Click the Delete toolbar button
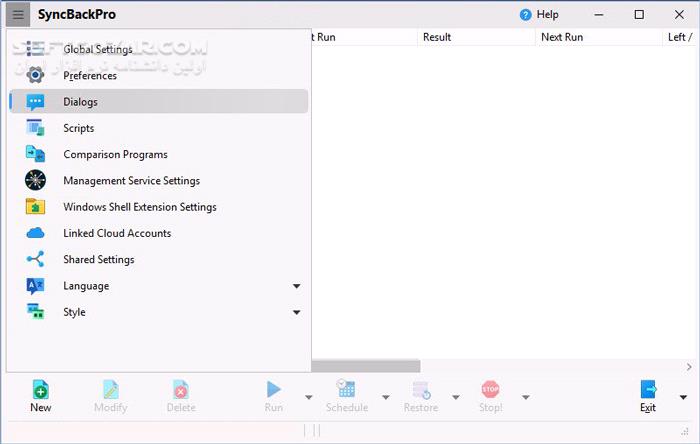The image size is (700, 444). click(x=181, y=396)
